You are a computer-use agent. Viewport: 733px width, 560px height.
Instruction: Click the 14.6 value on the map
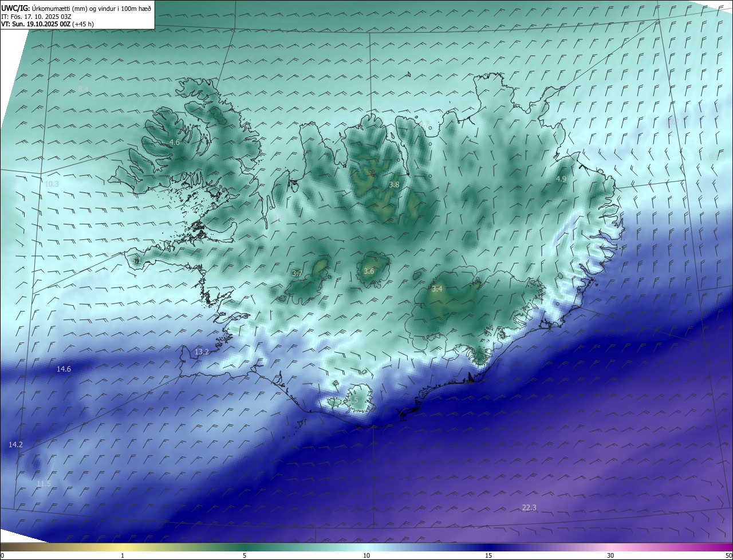[x=64, y=369]
